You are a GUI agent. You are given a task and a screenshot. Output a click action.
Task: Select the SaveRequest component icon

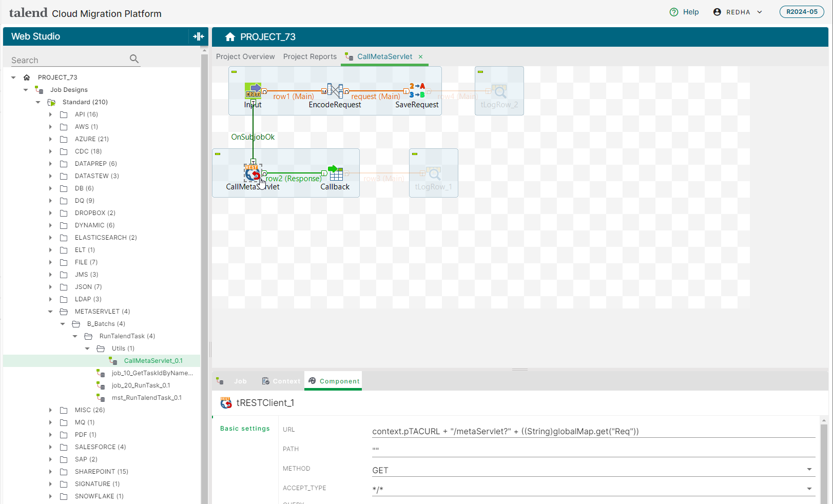417,91
